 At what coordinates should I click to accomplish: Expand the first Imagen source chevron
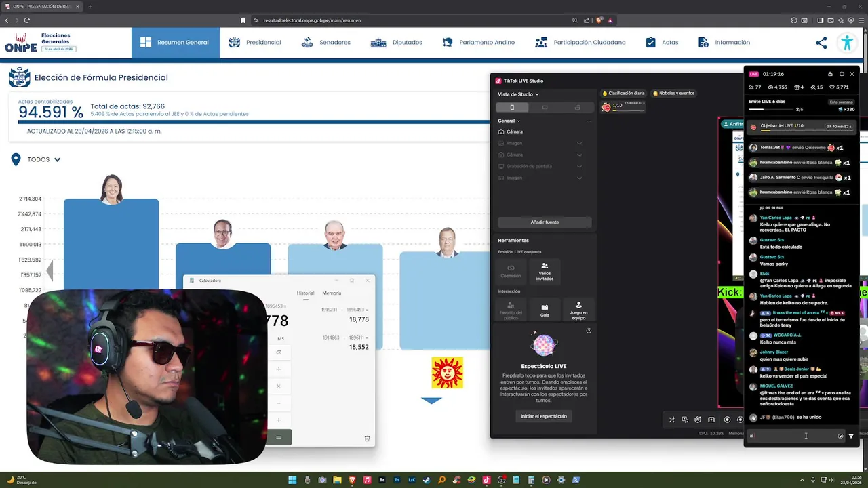[x=579, y=143]
